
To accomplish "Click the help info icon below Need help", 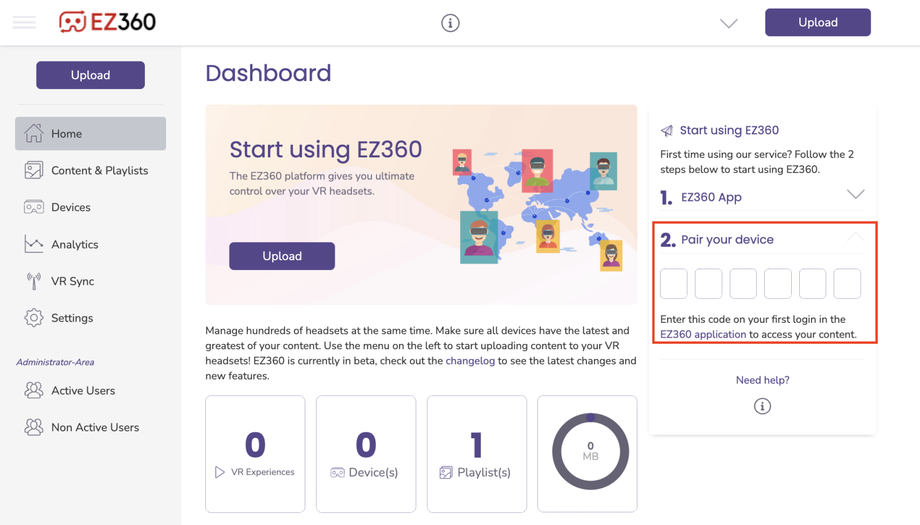I will point(762,406).
